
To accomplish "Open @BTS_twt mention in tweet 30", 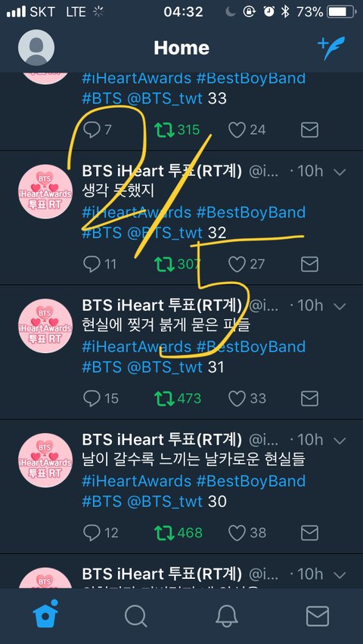I will point(165,501).
